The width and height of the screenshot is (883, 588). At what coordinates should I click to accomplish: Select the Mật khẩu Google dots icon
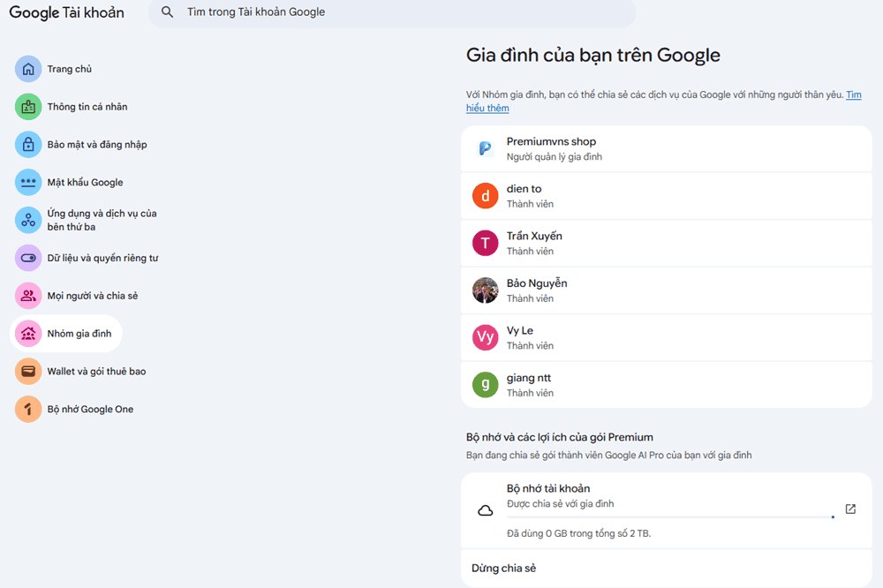[28, 182]
